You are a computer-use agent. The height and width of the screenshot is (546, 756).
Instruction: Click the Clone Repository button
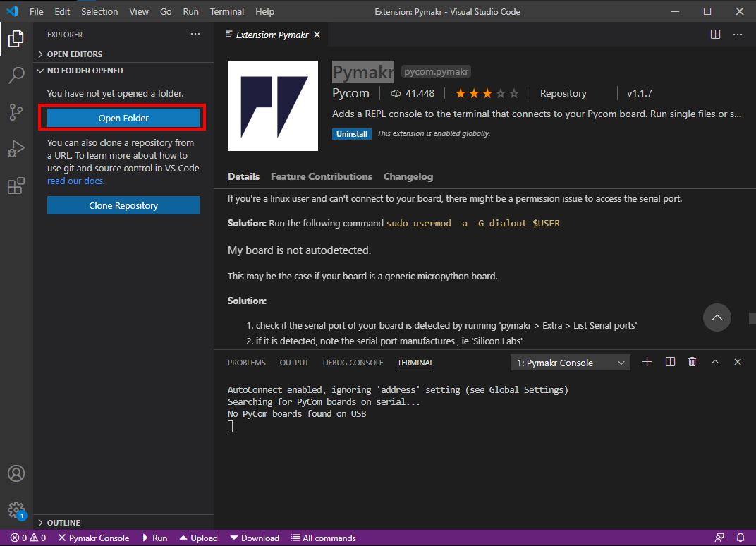tap(123, 205)
